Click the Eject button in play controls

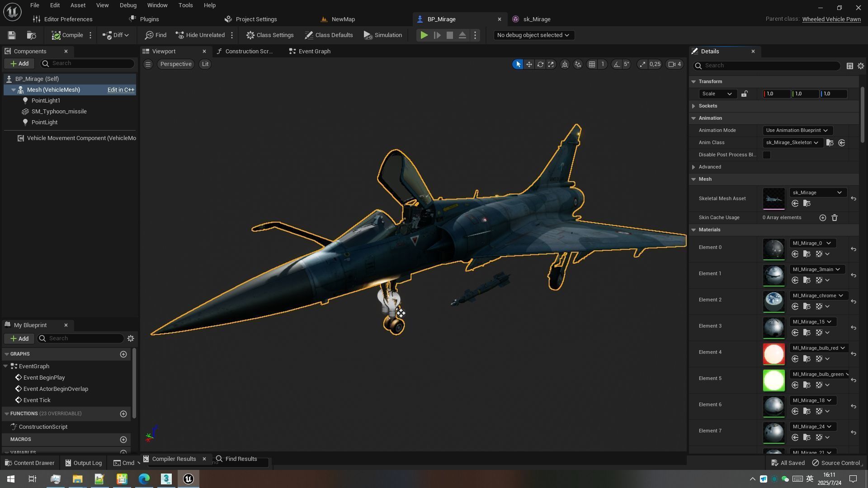pos(462,35)
